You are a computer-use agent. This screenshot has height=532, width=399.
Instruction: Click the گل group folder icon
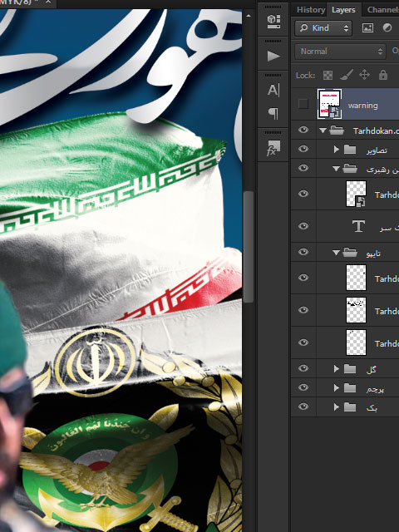(x=350, y=369)
